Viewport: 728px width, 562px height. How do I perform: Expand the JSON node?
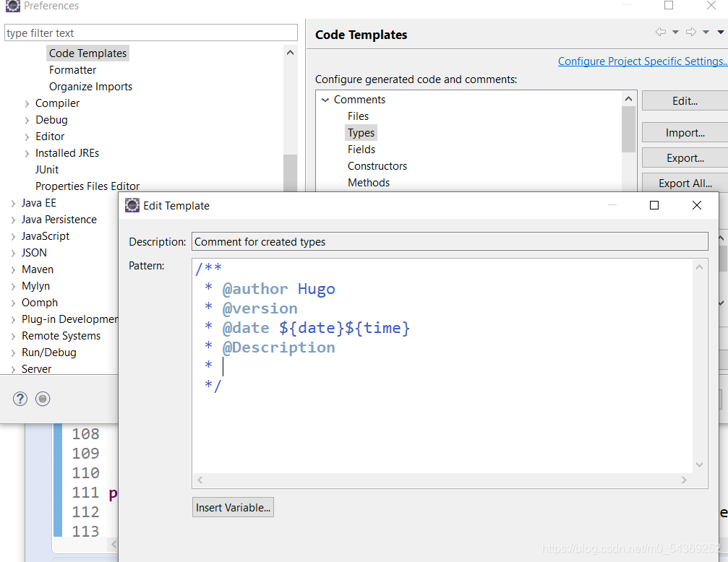coord(13,254)
